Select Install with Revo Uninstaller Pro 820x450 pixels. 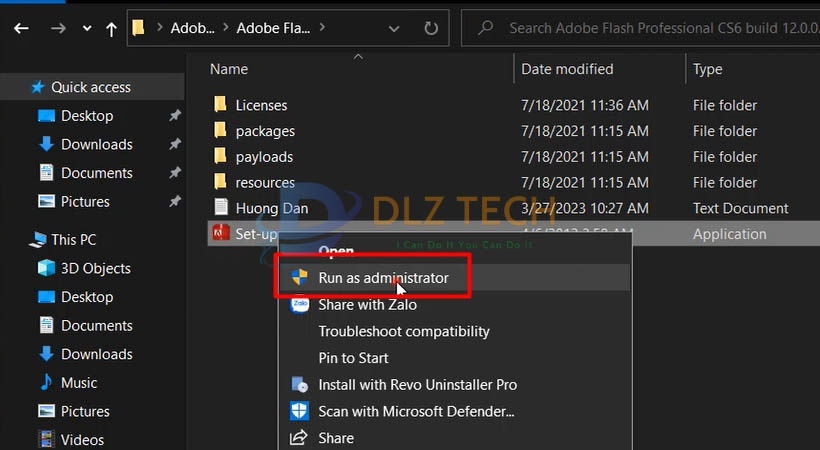(417, 384)
